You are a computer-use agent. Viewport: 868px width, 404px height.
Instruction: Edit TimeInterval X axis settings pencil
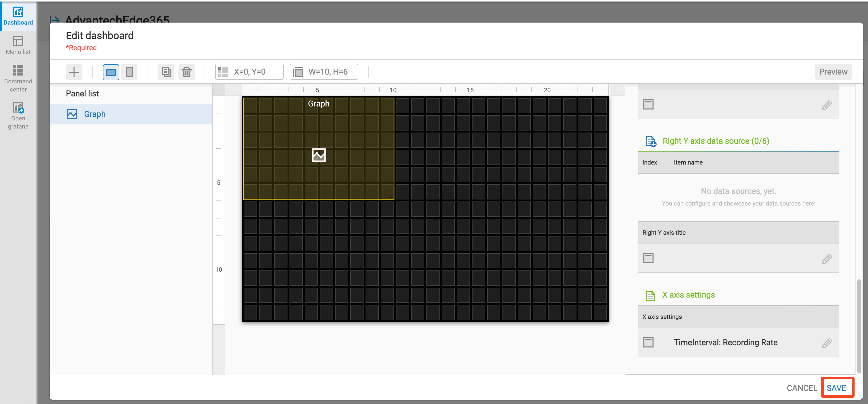point(827,343)
